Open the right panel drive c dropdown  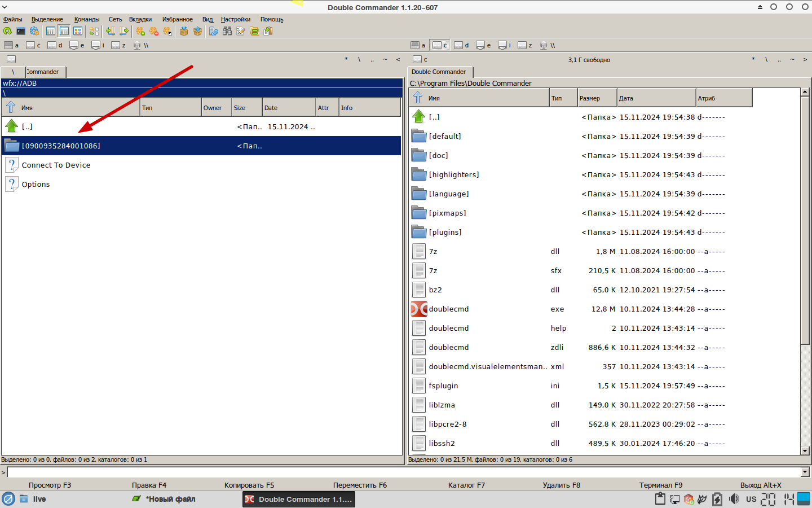421,59
